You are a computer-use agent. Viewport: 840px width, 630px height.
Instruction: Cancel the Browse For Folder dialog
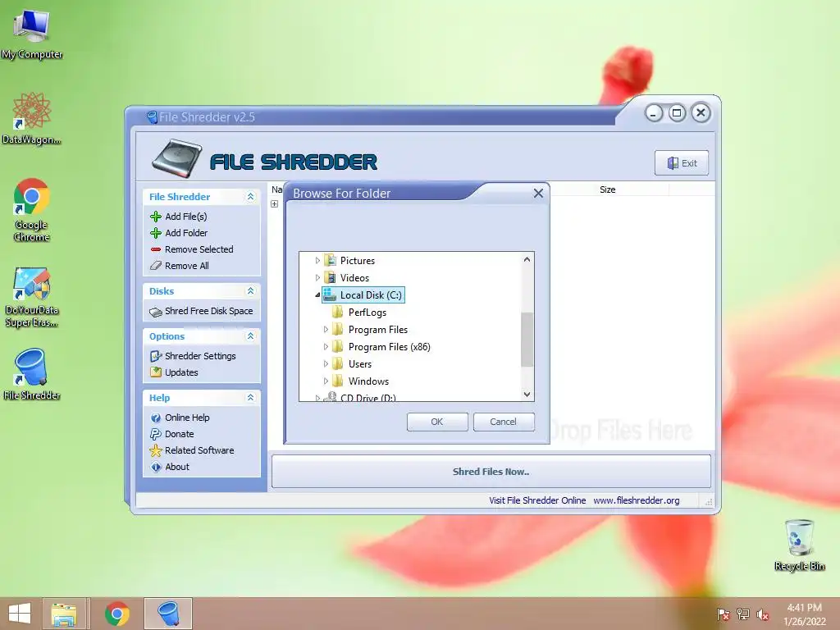(504, 422)
